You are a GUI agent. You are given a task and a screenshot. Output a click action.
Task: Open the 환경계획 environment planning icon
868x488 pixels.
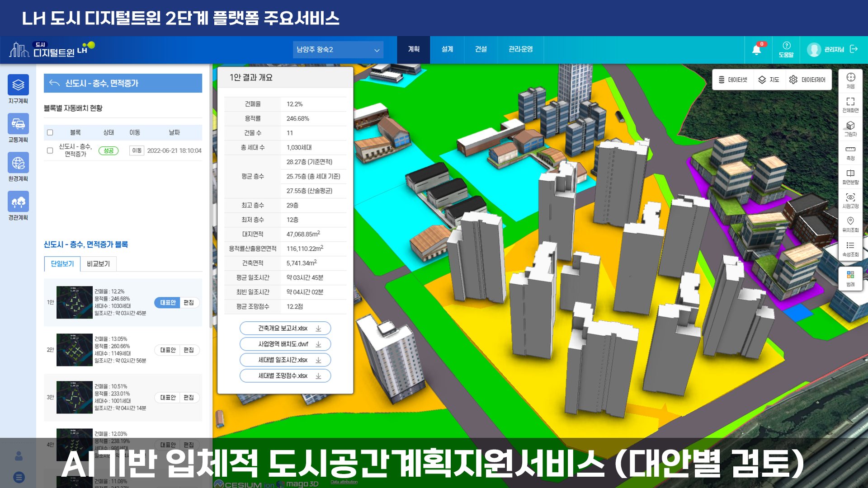(18, 163)
